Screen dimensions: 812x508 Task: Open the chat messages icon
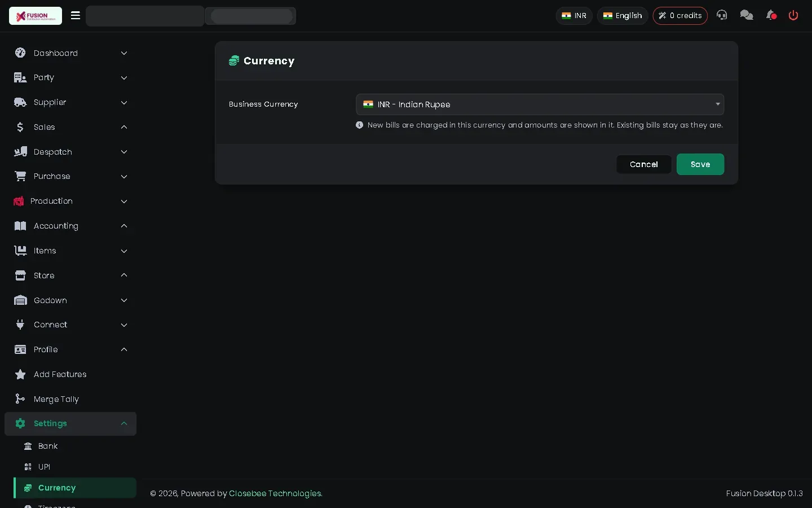pos(747,15)
